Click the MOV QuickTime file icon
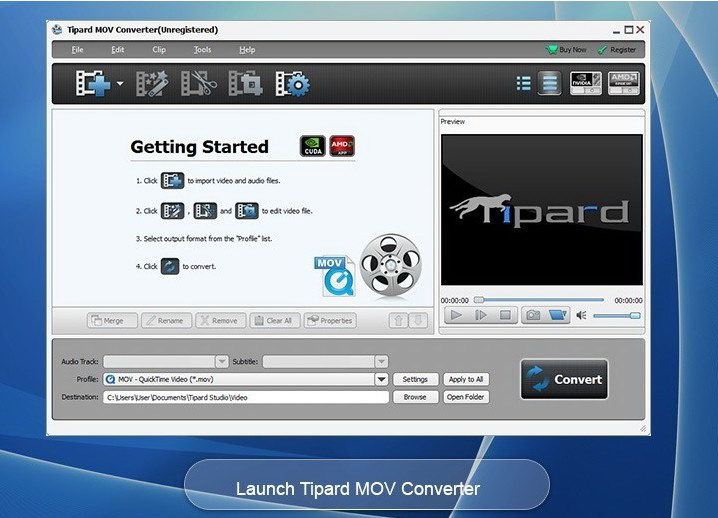Screen dimensions: 718x518 pyautogui.click(x=335, y=276)
